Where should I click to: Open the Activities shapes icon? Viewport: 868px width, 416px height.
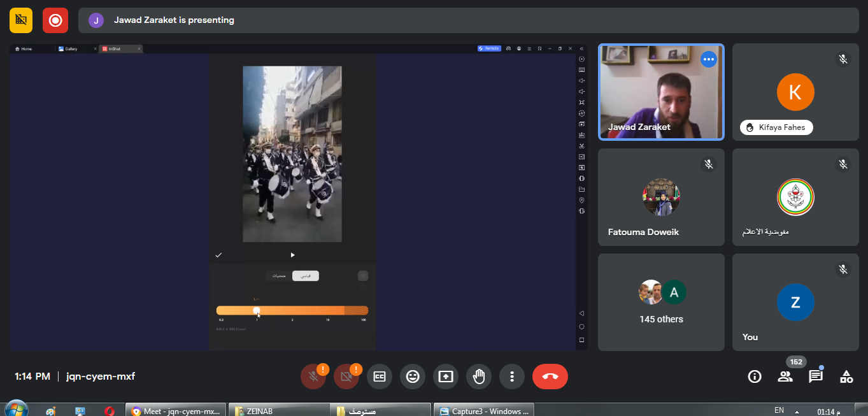click(846, 377)
